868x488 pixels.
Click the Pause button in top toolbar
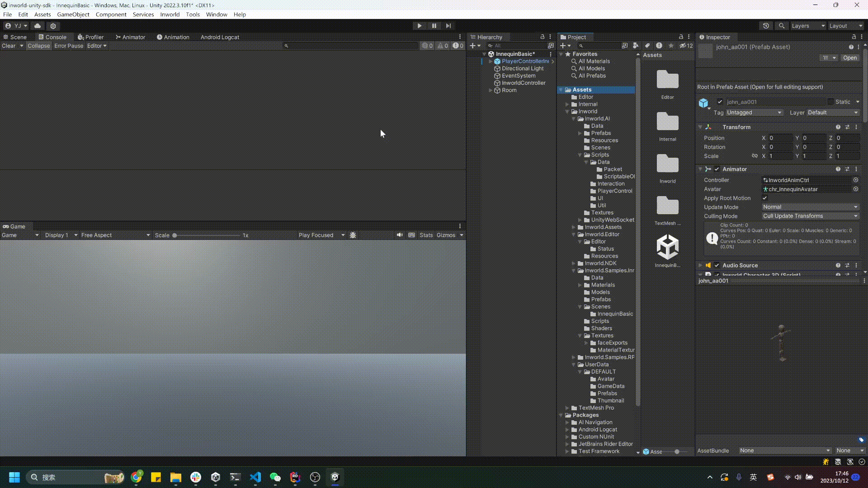pos(434,26)
